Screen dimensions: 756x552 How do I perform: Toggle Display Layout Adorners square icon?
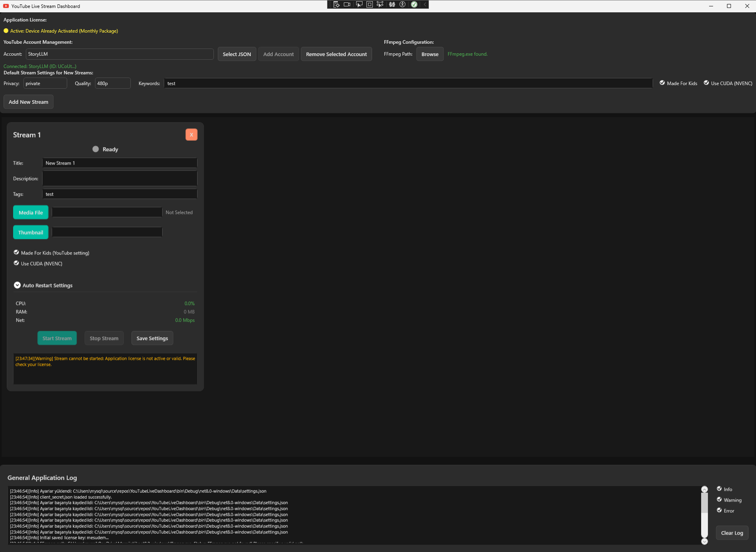370,4
